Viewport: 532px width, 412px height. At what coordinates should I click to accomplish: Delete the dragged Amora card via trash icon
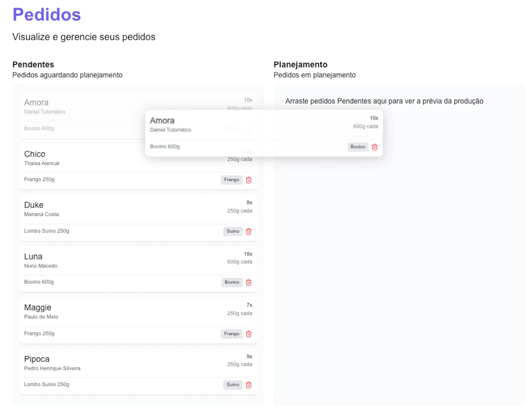[374, 147]
